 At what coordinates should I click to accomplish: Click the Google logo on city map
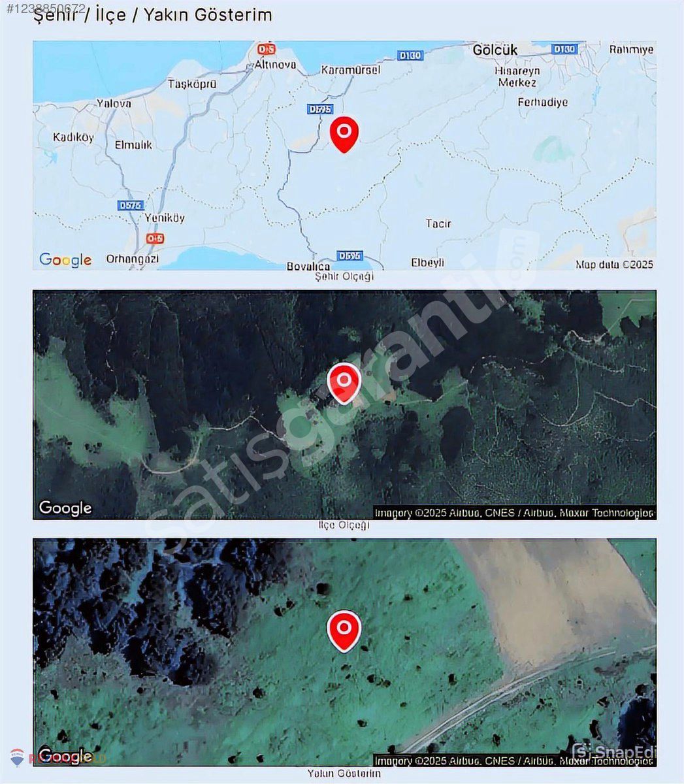(65, 259)
